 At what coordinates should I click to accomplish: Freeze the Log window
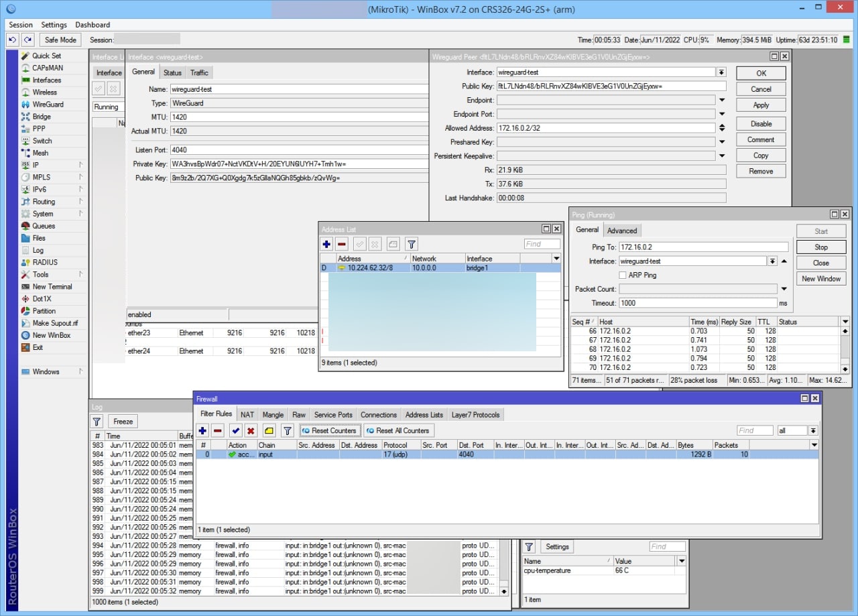[123, 422]
